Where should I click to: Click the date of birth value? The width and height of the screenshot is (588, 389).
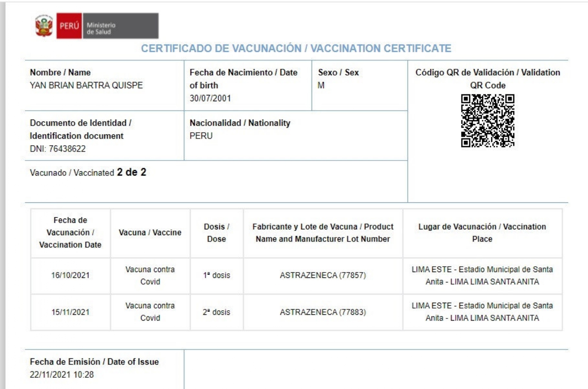(210, 98)
